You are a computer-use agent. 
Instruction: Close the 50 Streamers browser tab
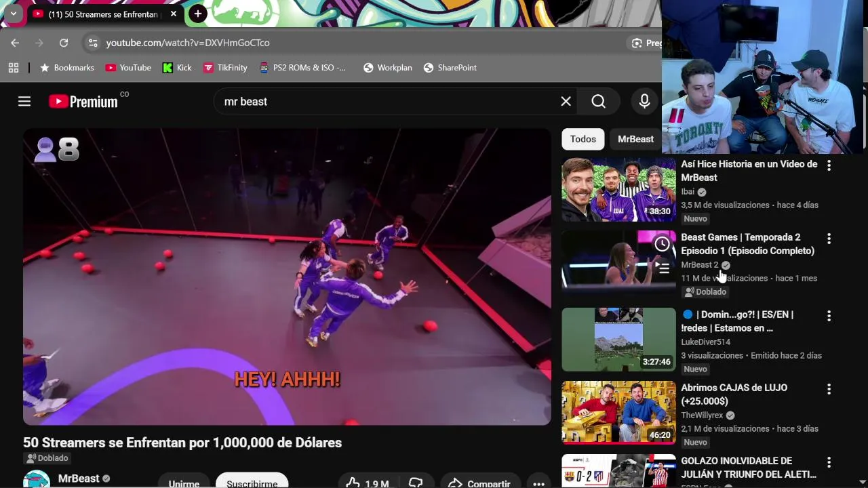point(174,14)
